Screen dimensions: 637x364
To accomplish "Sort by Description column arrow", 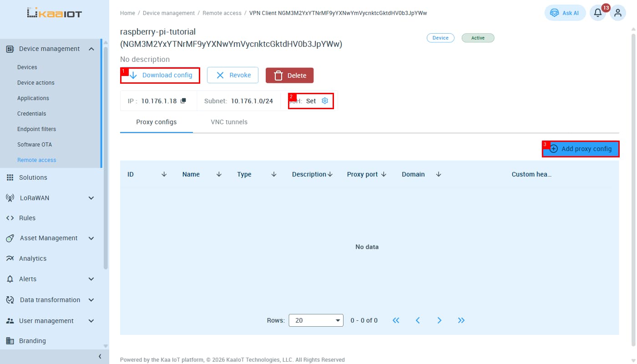I will 330,174.
